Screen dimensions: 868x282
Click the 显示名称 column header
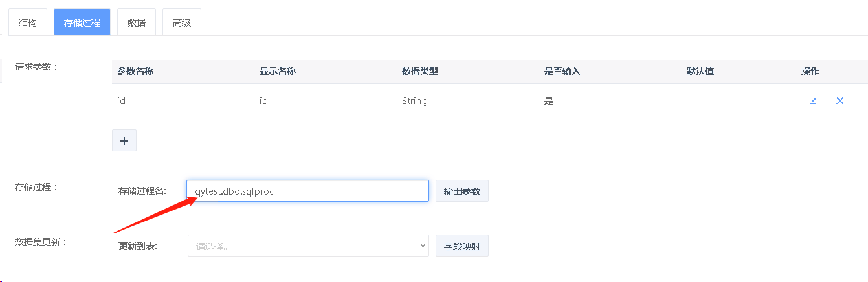point(278,71)
